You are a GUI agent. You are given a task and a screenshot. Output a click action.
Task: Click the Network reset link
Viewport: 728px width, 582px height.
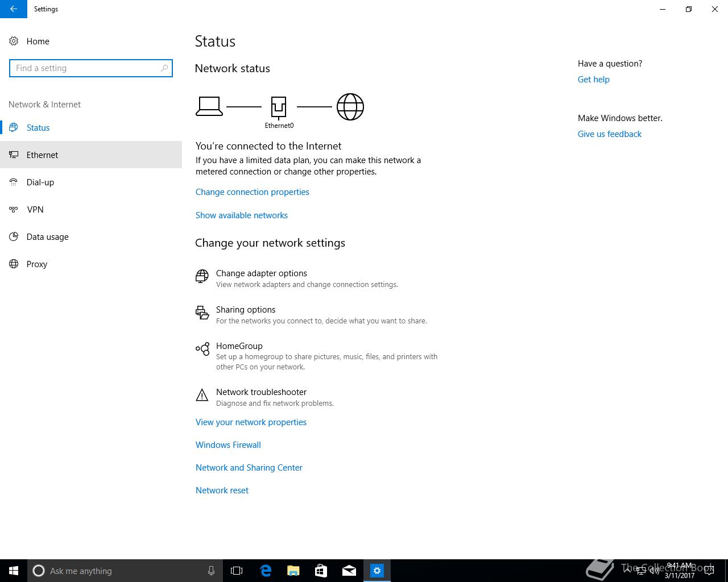tap(222, 490)
